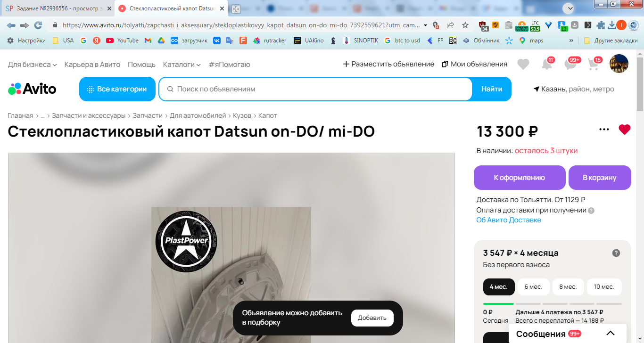Open the PlastPower hood product photo
The image size is (644, 343).
tap(231, 275)
